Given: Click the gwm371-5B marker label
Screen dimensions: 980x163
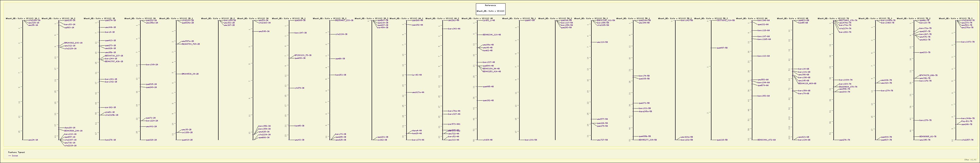Looking at the screenshot, I should [644, 103].
